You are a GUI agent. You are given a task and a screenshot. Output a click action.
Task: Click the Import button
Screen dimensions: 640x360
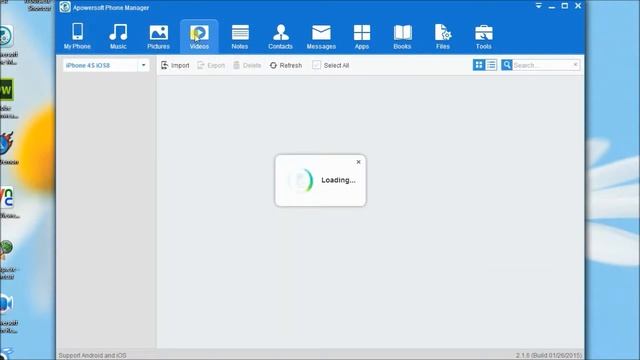pyautogui.click(x=175, y=65)
